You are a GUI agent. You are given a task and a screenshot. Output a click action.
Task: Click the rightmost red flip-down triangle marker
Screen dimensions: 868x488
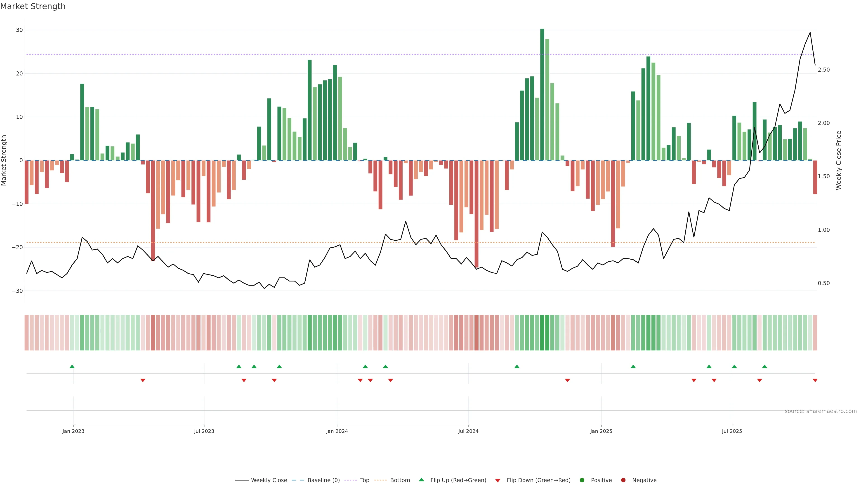(x=815, y=380)
